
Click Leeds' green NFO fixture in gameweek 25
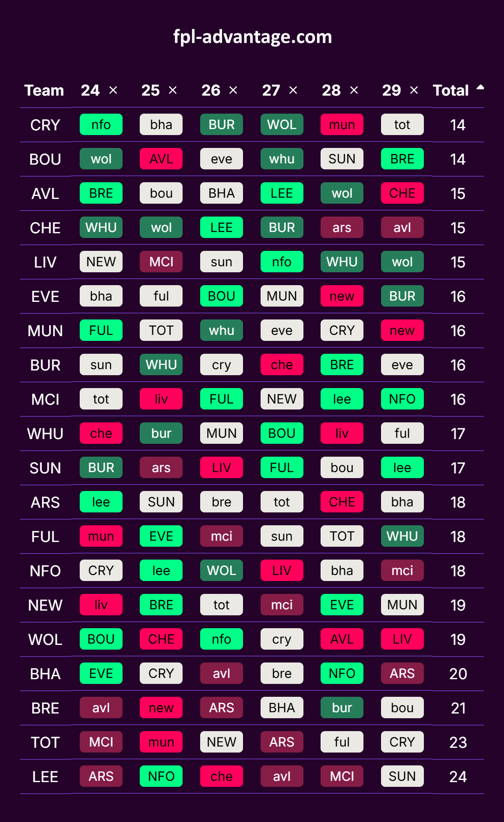tap(161, 777)
